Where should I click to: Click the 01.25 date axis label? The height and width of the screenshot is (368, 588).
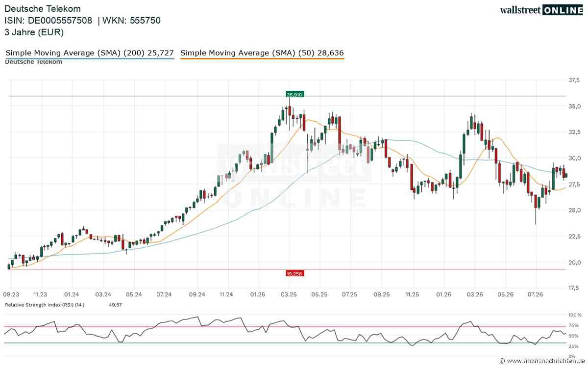[257, 294]
